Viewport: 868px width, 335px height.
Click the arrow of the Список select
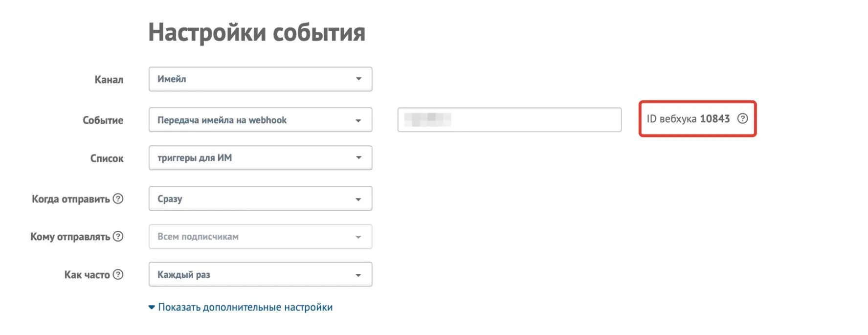coord(358,158)
